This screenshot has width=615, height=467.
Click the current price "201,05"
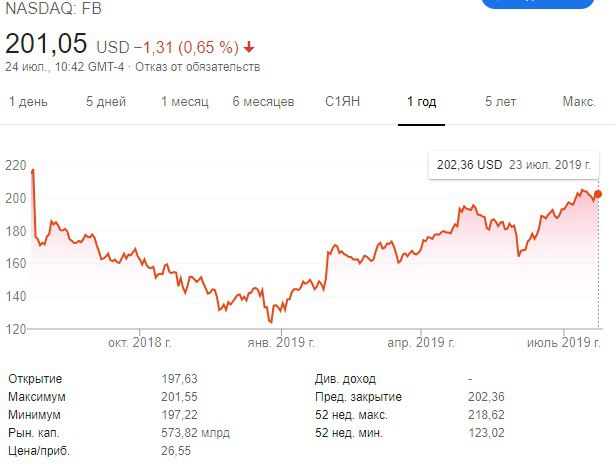(46, 45)
